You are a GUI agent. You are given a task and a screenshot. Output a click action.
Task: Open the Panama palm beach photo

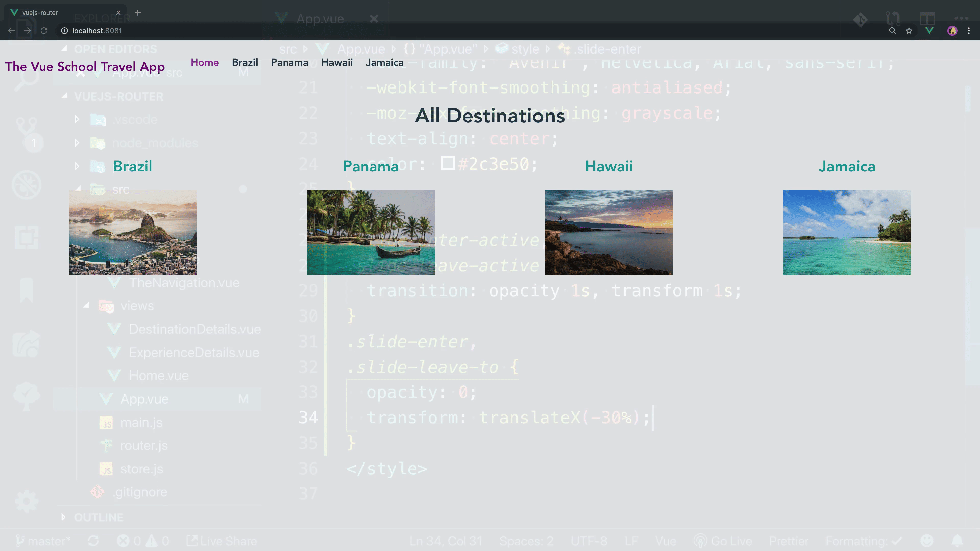tap(371, 232)
